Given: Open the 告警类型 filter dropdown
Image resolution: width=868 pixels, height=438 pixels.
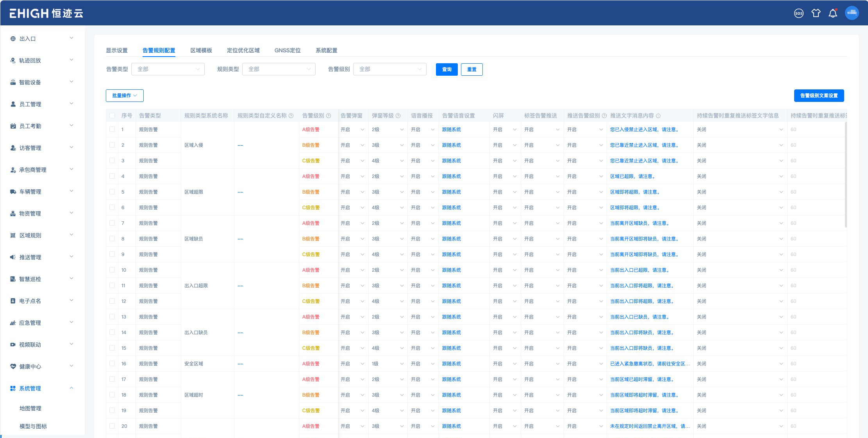Looking at the screenshot, I should tap(168, 69).
